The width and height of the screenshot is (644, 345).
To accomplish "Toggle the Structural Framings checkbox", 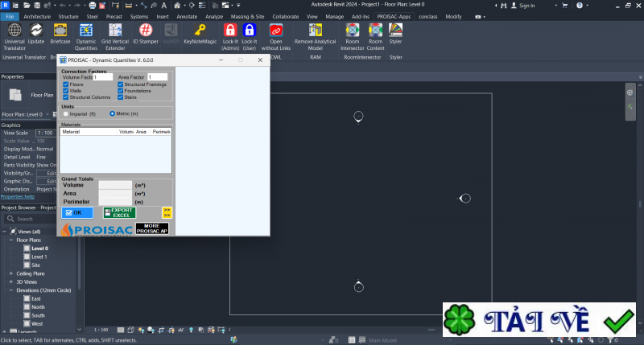I will [x=121, y=84].
